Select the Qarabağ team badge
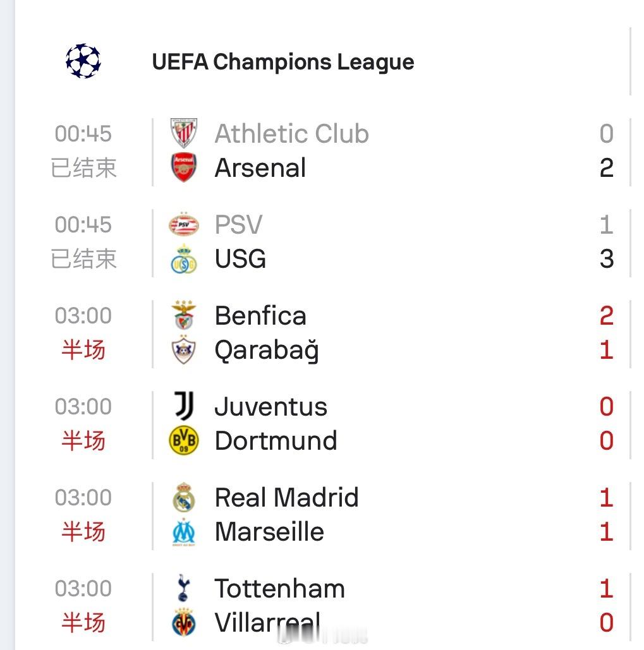 [x=184, y=350]
